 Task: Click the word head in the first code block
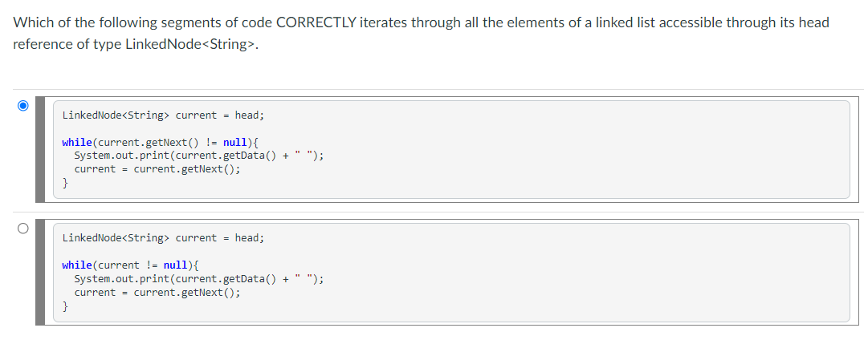tap(247, 115)
